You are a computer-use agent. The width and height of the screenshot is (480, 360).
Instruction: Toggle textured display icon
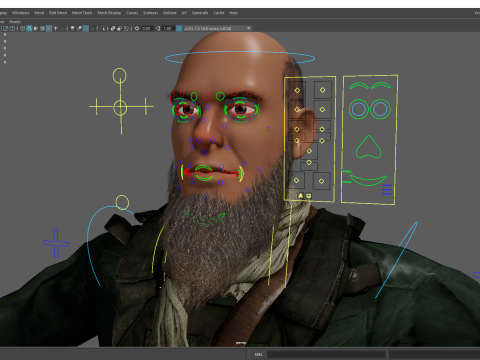(49, 28)
